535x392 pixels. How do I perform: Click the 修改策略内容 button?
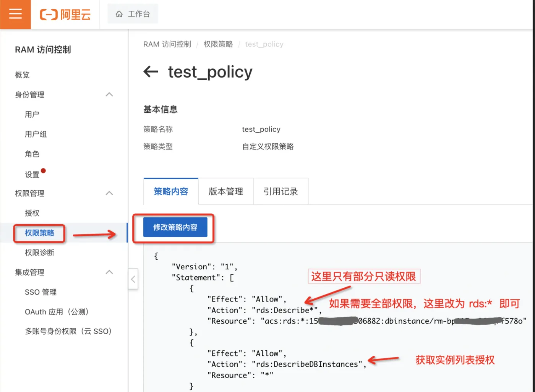(x=175, y=227)
